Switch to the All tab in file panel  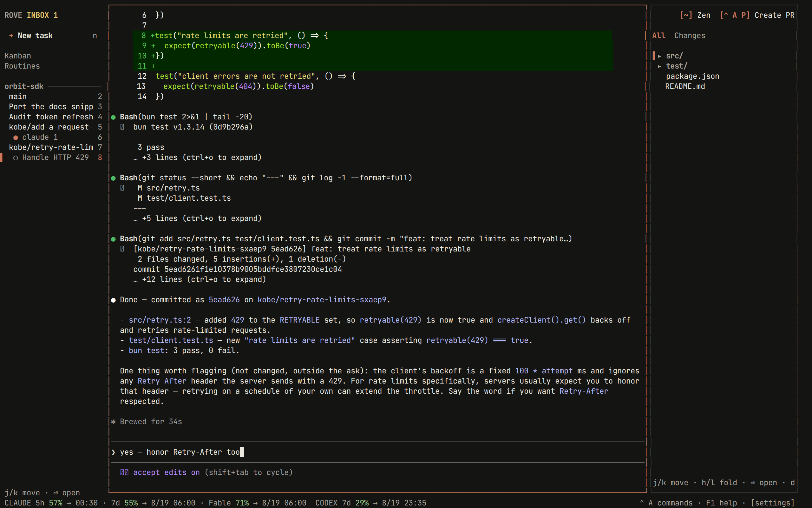pyautogui.click(x=659, y=36)
